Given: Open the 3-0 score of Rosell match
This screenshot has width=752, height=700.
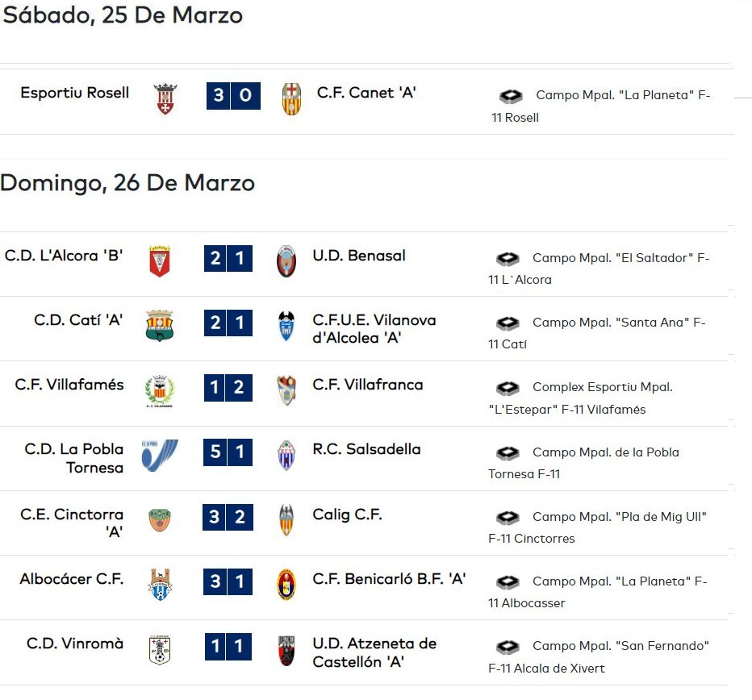Looking at the screenshot, I should 233,95.
